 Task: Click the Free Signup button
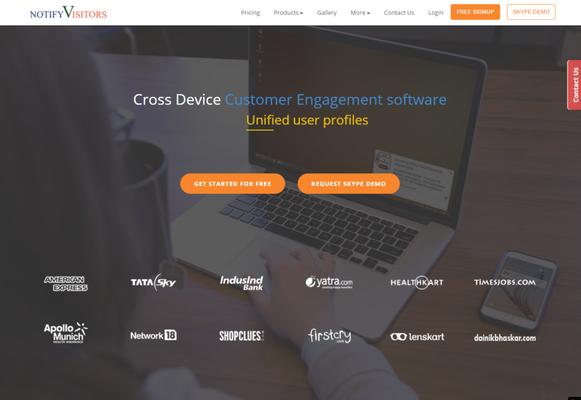(x=475, y=12)
